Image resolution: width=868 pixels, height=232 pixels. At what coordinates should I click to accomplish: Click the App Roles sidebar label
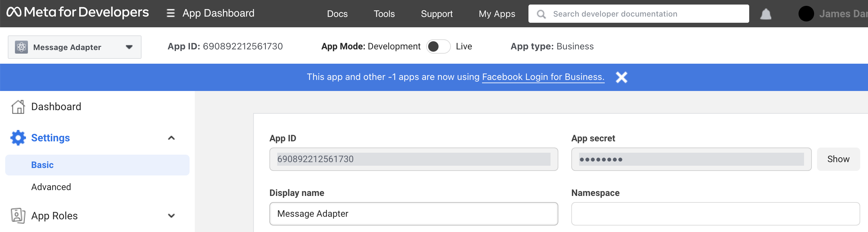coord(55,216)
